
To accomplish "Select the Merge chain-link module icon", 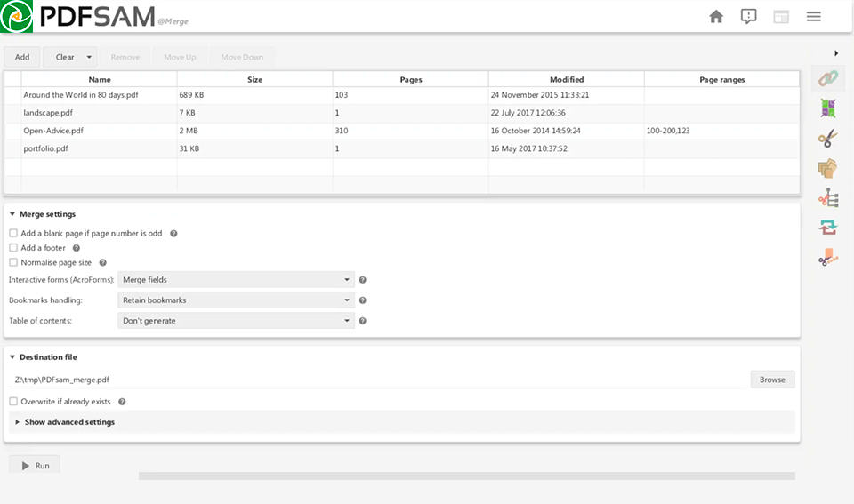I will click(828, 79).
